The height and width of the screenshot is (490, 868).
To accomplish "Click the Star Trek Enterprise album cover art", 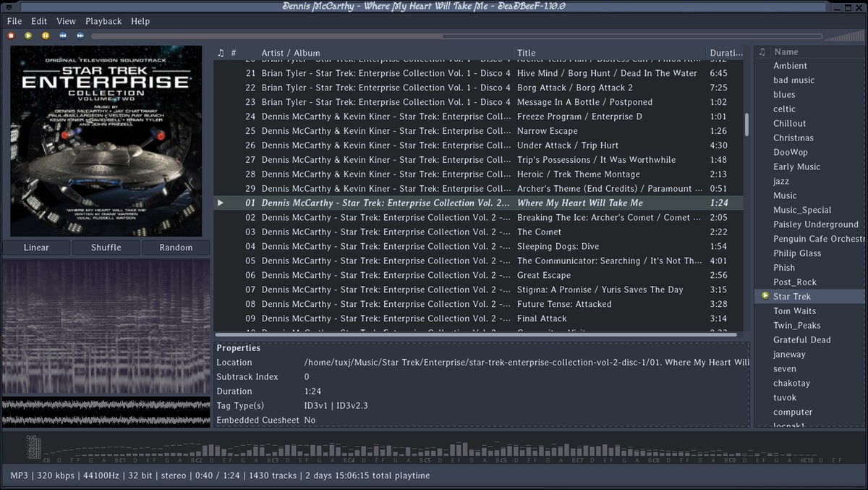I will 106,141.
